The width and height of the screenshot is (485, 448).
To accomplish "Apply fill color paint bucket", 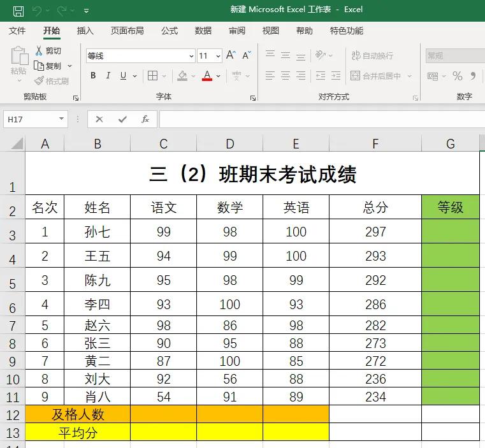I will tap(182, 75).
